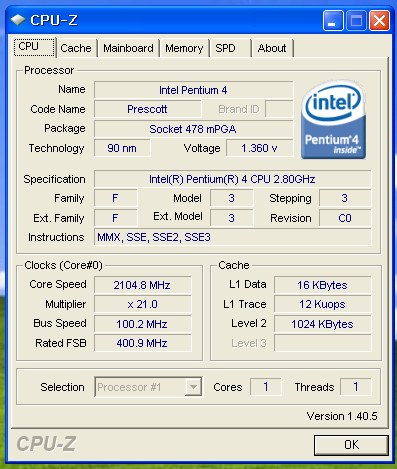The height and width of the screenshot is (469, 397).
Task: Click the OK button
Action: [x=351, y=445]
